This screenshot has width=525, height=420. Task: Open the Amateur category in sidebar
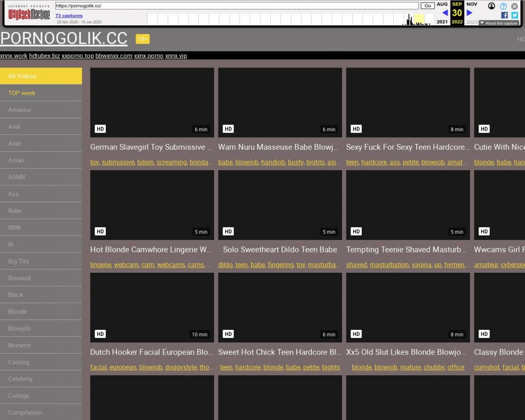[41, 110]
